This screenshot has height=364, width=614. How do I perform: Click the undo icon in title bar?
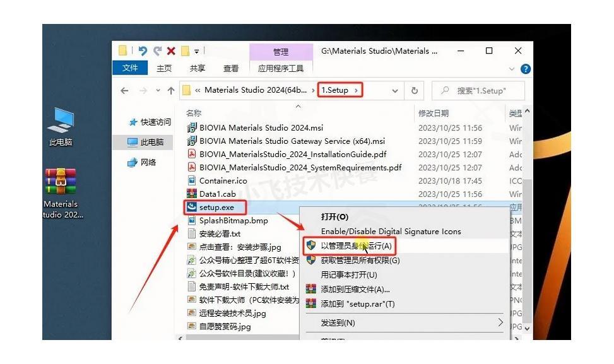[x=142, y=51]
